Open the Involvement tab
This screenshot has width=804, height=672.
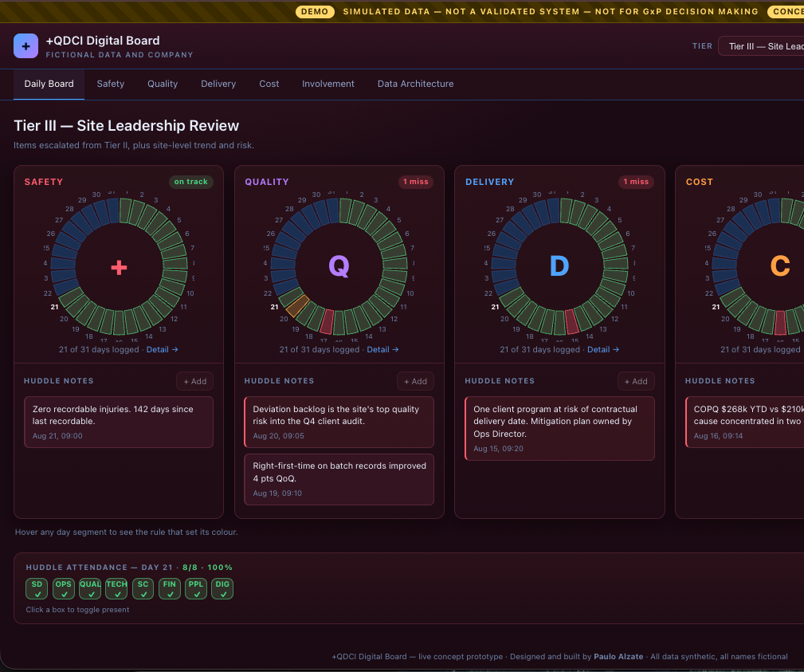[327, 84]
